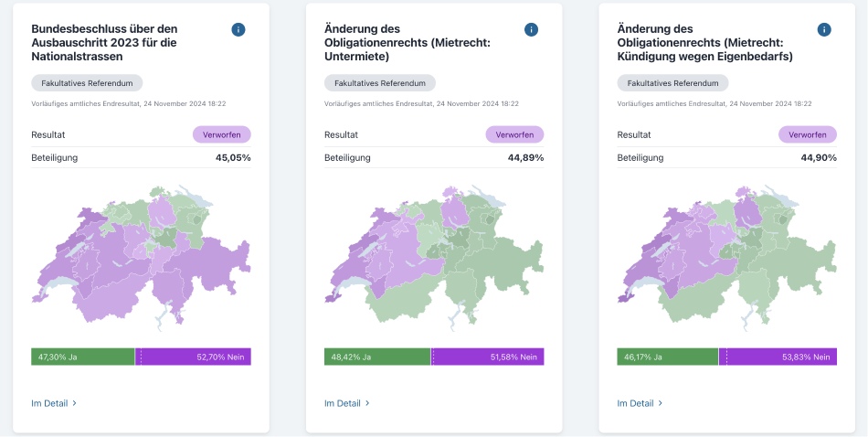
Task: Follow Im Detail link for Kündigung wegen Eigenbedarfs
Action: pyautogui.click(x=640, y=403)
